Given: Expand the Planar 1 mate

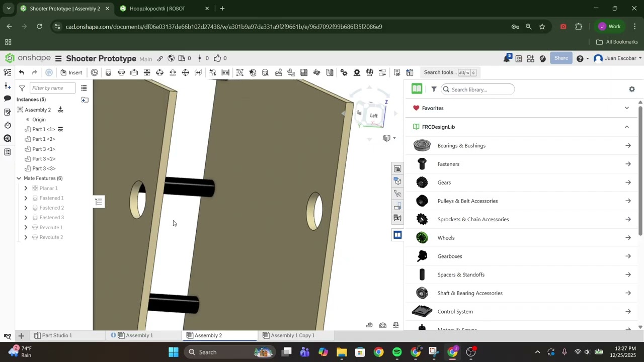Looking at the screenshot, I should pyautogui.click(x=26, y=188).
